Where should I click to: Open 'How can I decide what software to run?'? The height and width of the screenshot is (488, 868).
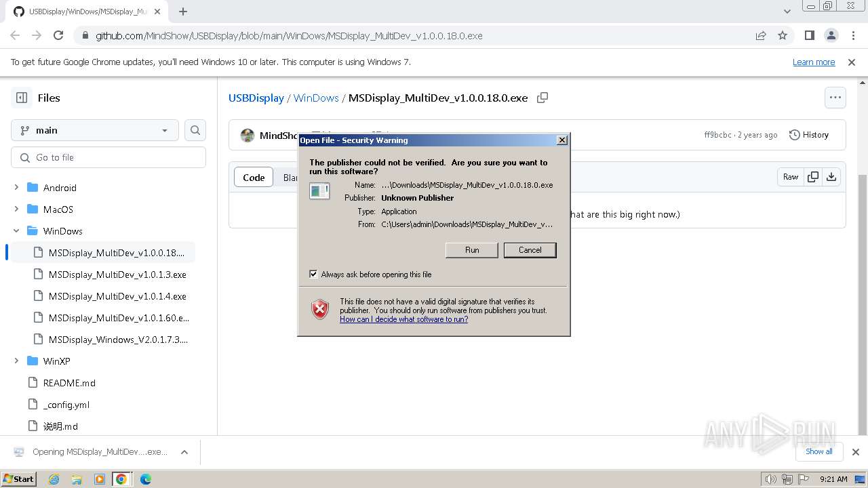pos(404,319)
